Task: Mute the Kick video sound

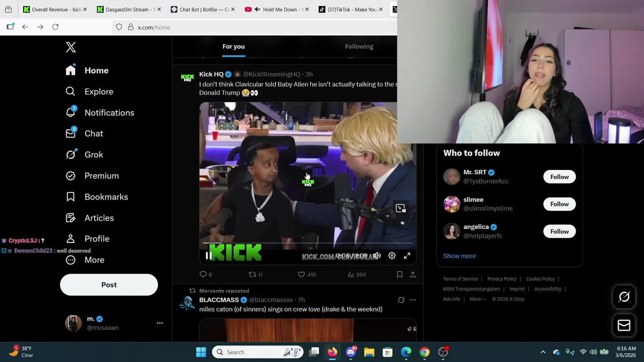Action: (377, 256)
